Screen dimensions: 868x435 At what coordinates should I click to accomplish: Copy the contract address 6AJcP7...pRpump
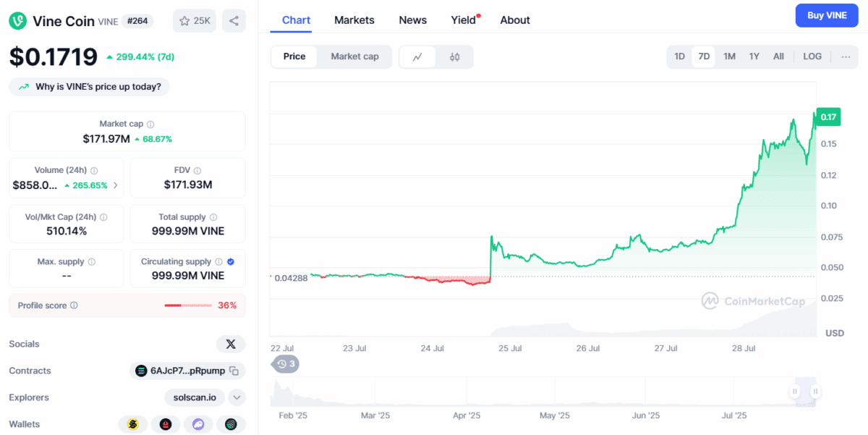234,371
